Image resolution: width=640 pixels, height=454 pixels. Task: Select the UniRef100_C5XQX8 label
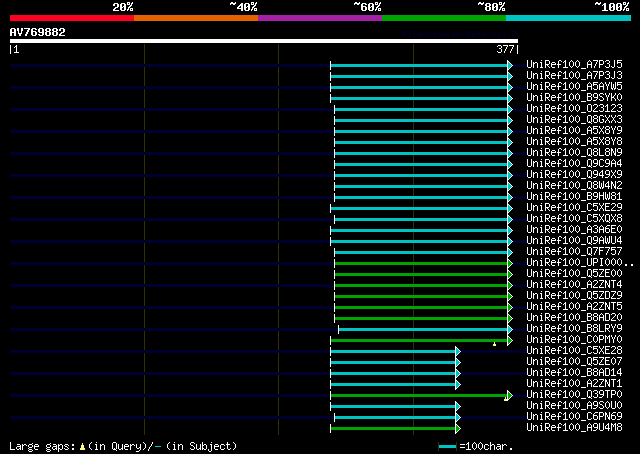574,218
